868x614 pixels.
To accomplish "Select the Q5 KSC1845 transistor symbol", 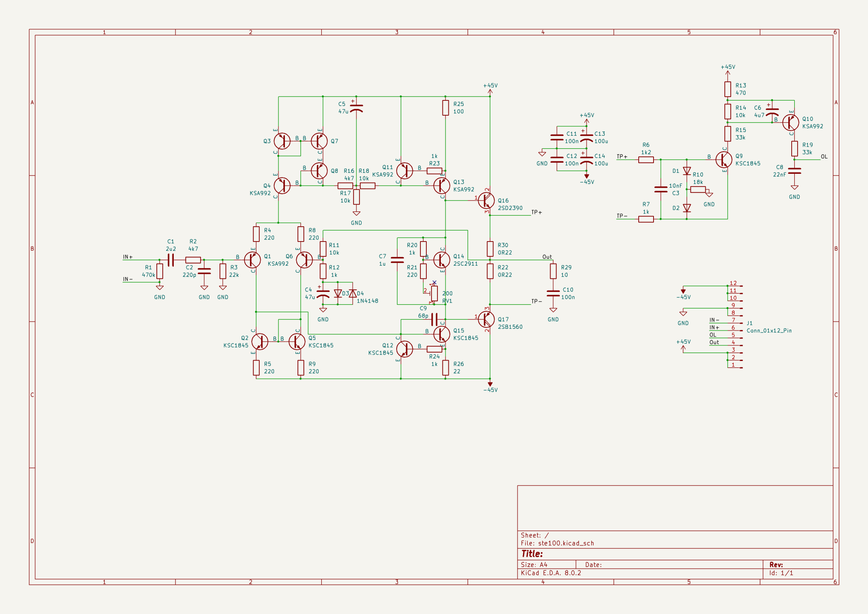I will [297, 342].
